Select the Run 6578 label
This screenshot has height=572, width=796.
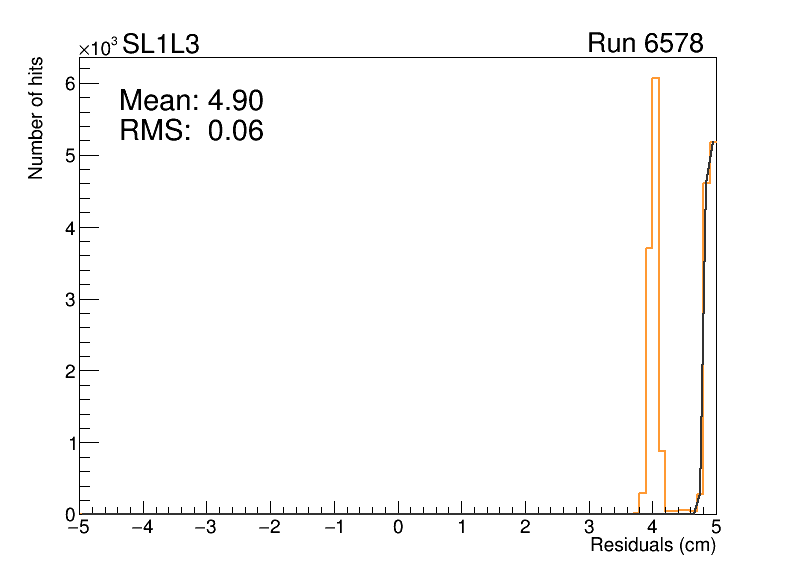pyautogui.click(x=645, y=44)
